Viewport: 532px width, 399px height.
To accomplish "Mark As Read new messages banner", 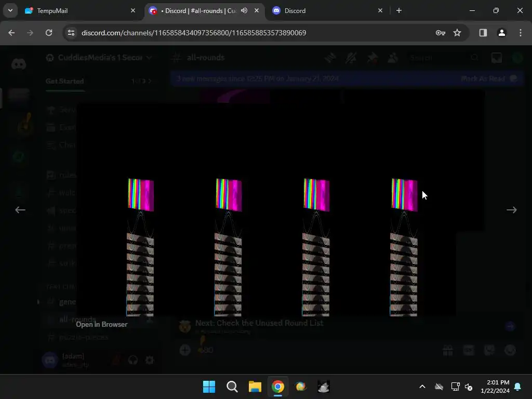I will pos(488,79).
